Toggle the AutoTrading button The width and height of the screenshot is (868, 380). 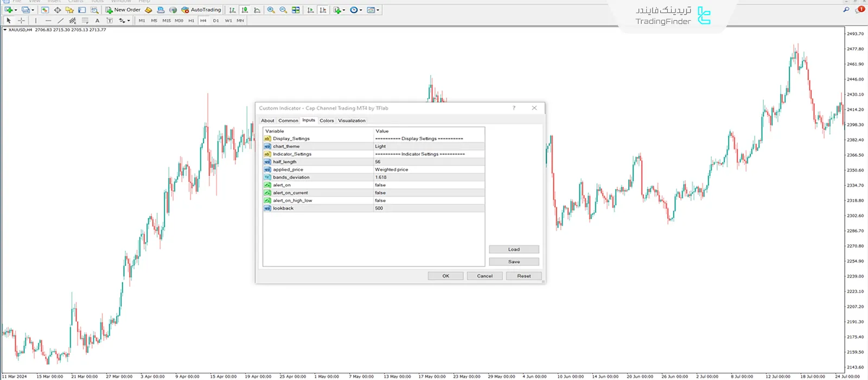point(201,10)
